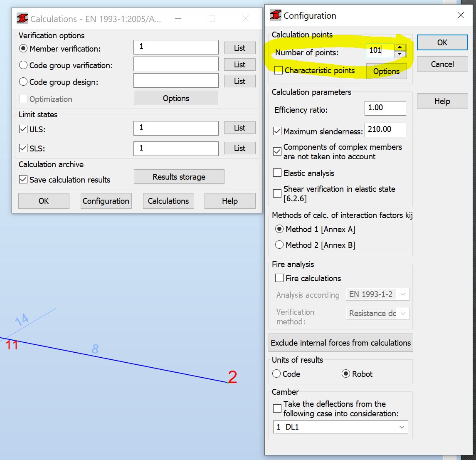Image resolution: width=476 pixels, height=460 pixels.
Task: Enable Elastic analysis
Action: [278, 173]
